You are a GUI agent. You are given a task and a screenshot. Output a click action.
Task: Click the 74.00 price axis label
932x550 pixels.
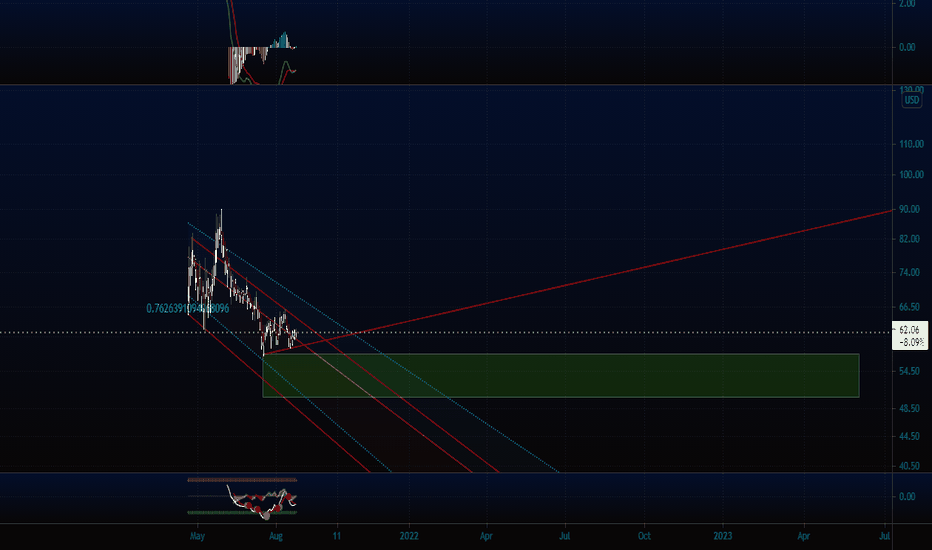pyautogui.click(x=909, y=272)
